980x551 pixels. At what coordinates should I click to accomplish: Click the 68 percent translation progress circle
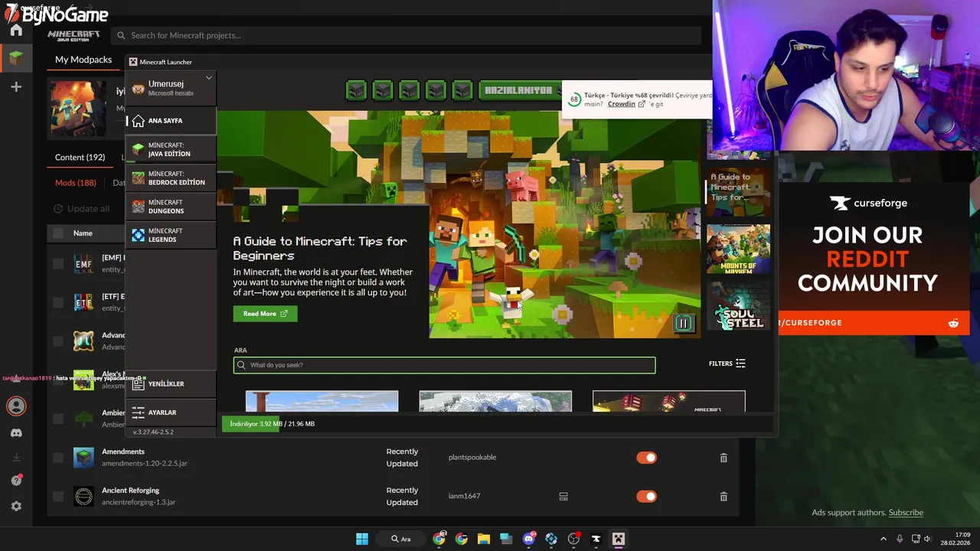pyautogui.click(x=574, y=99)
